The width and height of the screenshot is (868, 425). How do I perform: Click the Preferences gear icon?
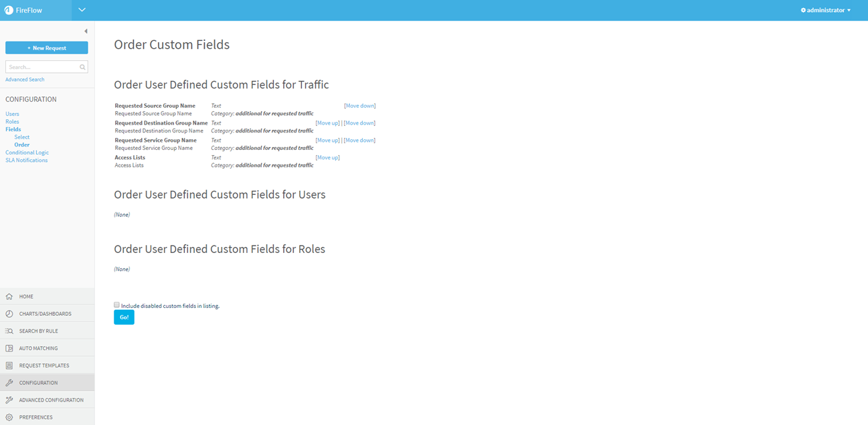coord(9,418)
